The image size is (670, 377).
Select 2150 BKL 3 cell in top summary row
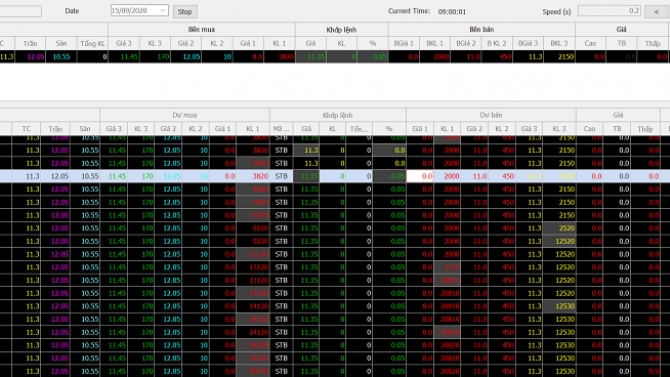(x=559, y=56)
